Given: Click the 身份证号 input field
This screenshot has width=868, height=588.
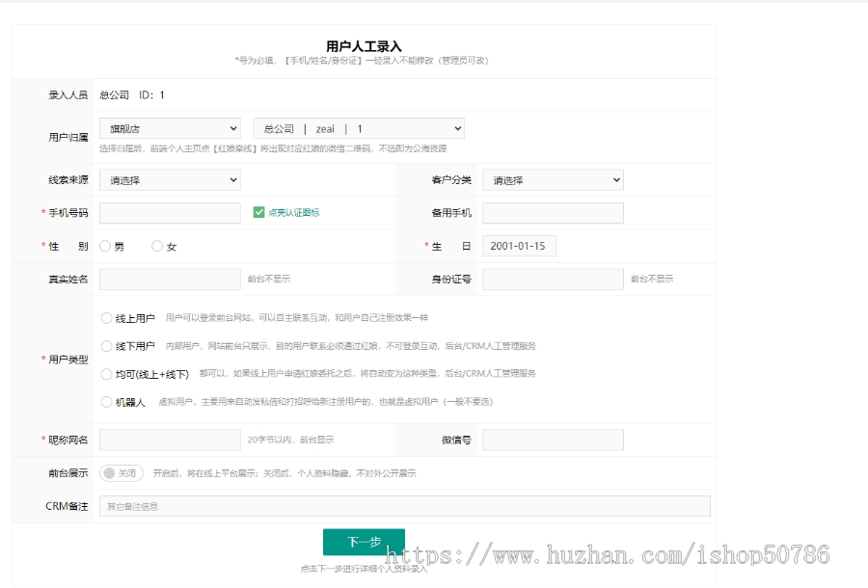Looking at the screenshot, I should tap(553, 280).
